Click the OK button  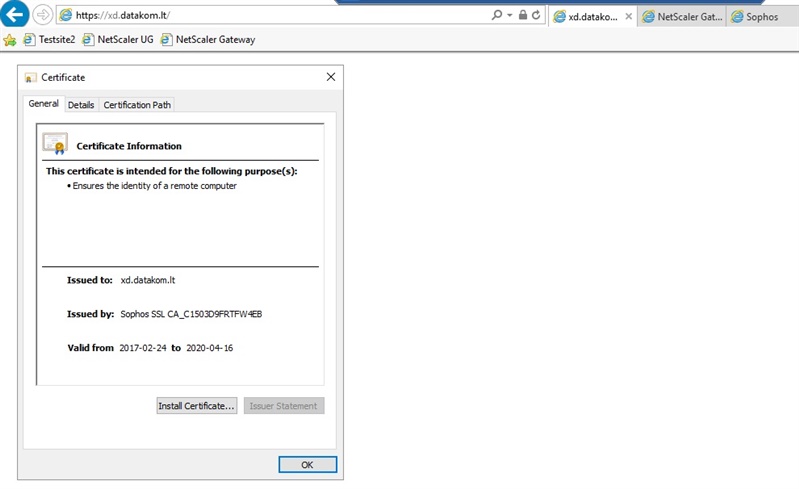[307, 465]
